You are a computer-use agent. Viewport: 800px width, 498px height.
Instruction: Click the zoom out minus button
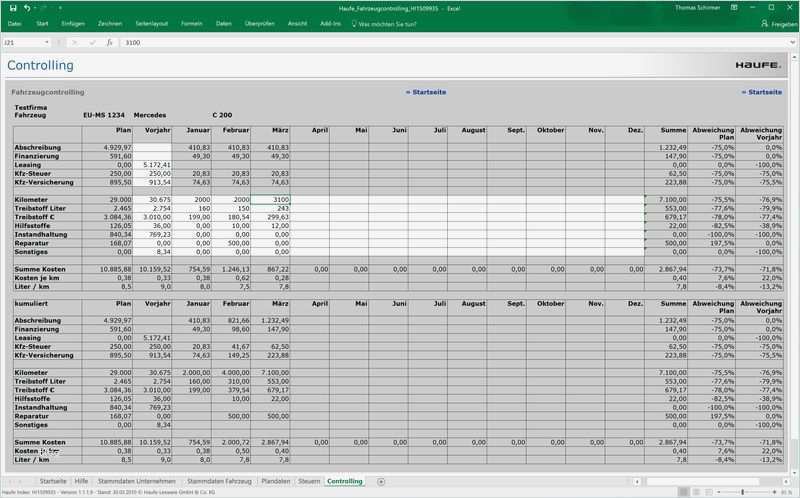[719, 492]
